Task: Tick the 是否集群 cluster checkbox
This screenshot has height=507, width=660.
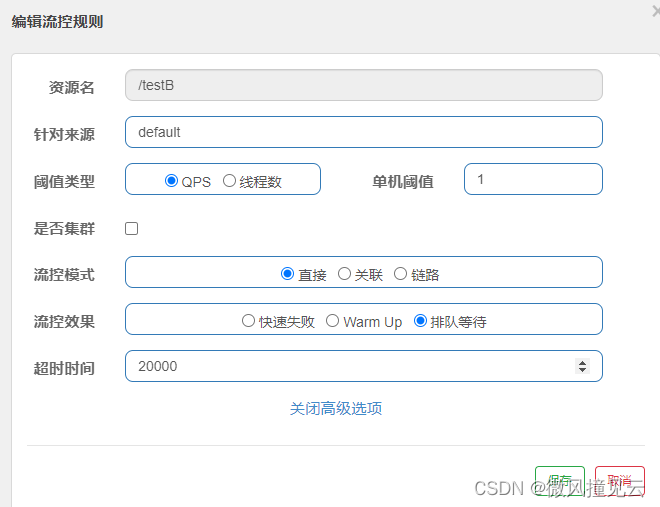Action: pyautogui.click(x=131, y=228)
